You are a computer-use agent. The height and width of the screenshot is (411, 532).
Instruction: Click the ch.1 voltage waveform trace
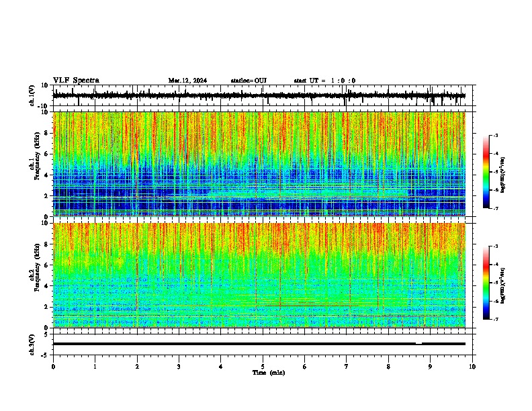(x=259, y=96)
